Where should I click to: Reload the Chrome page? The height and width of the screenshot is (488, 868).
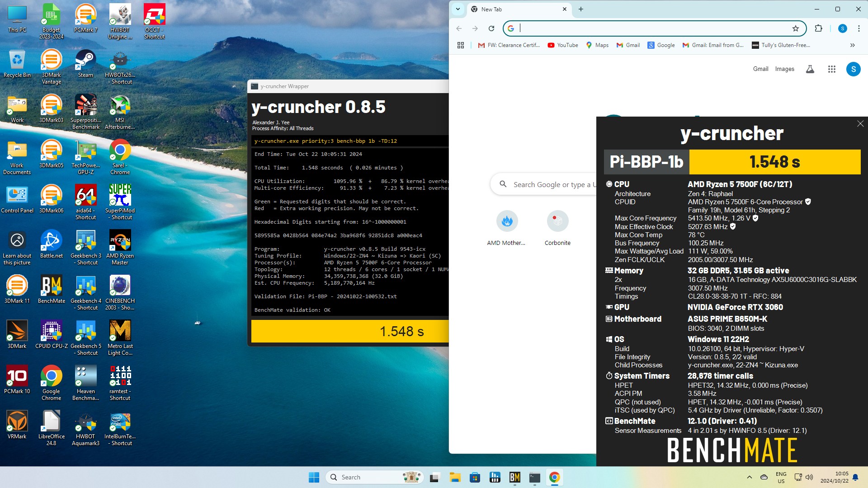(x=491, y=28)
